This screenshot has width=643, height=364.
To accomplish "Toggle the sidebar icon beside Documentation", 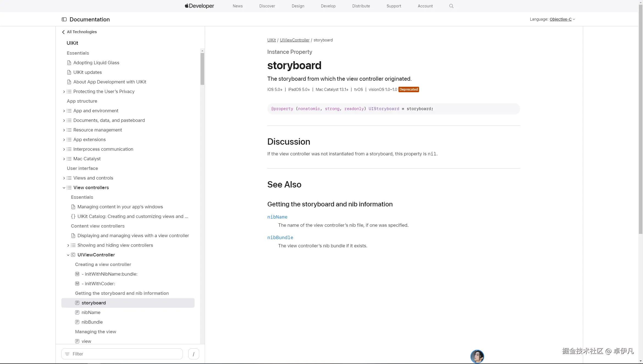I will (x=64, y=19).
